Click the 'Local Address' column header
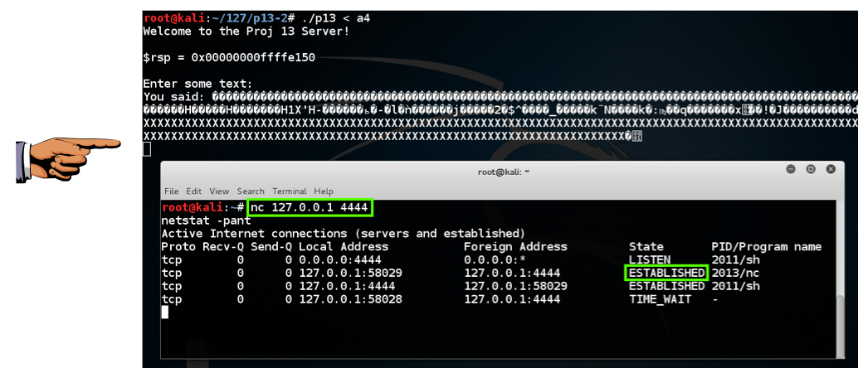This screenshot has width=868, height=378. [344, 246]
